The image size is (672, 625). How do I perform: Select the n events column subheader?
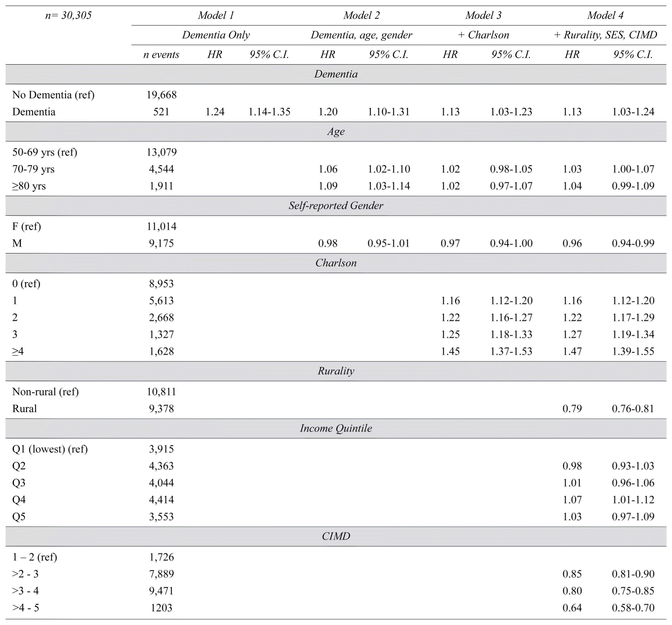tap(161, 55)
